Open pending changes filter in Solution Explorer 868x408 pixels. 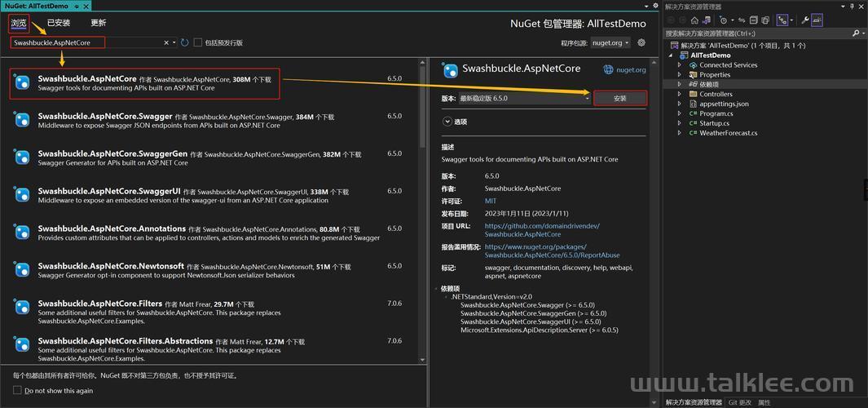[x=724, y=20]
